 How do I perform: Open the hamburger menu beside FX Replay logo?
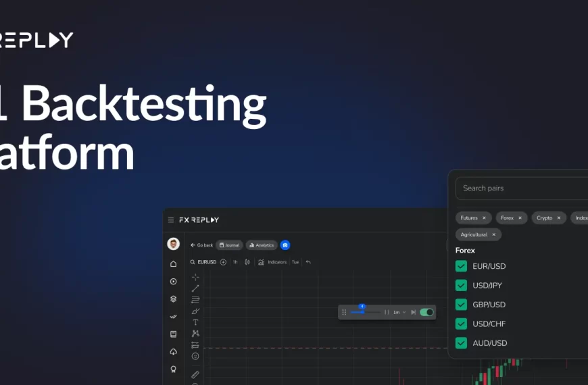pyautogui.click(x=171, y=220)
